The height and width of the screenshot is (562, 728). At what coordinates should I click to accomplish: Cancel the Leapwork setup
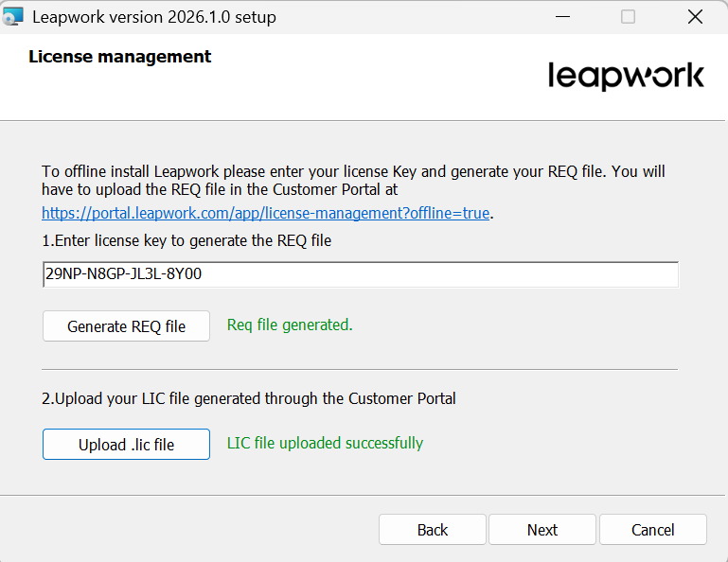click(x=653, y=530)
